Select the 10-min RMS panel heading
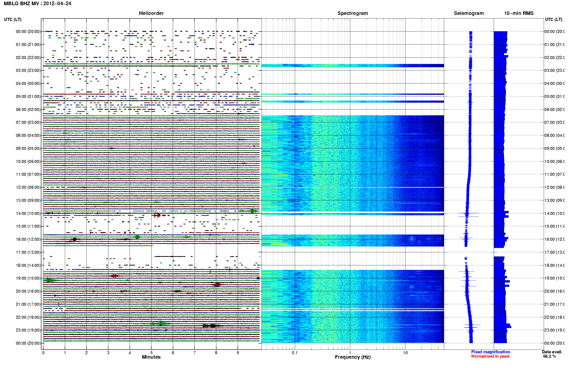Image resolution: width=588 pixels, height=368 pixels. click(x=519, y=13)
